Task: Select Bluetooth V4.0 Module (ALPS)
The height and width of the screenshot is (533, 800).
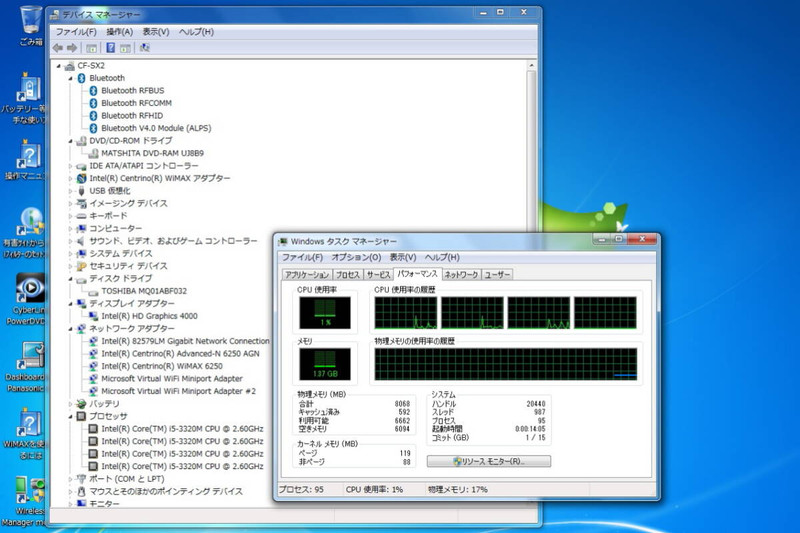Action: [x=156, y=128]
